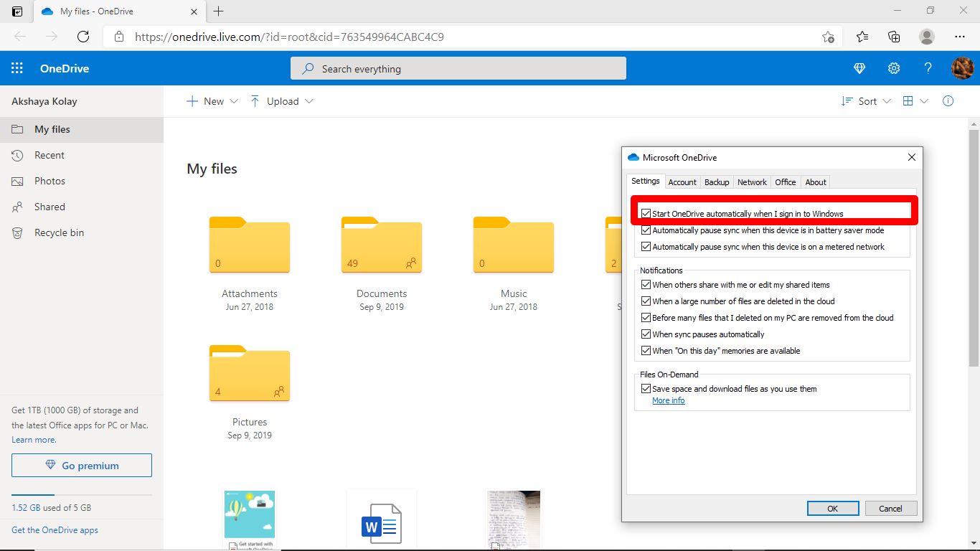Toggle pause sync in battery saver mode
This screenshot has height=551, width=980.
[x=646, y=230]
